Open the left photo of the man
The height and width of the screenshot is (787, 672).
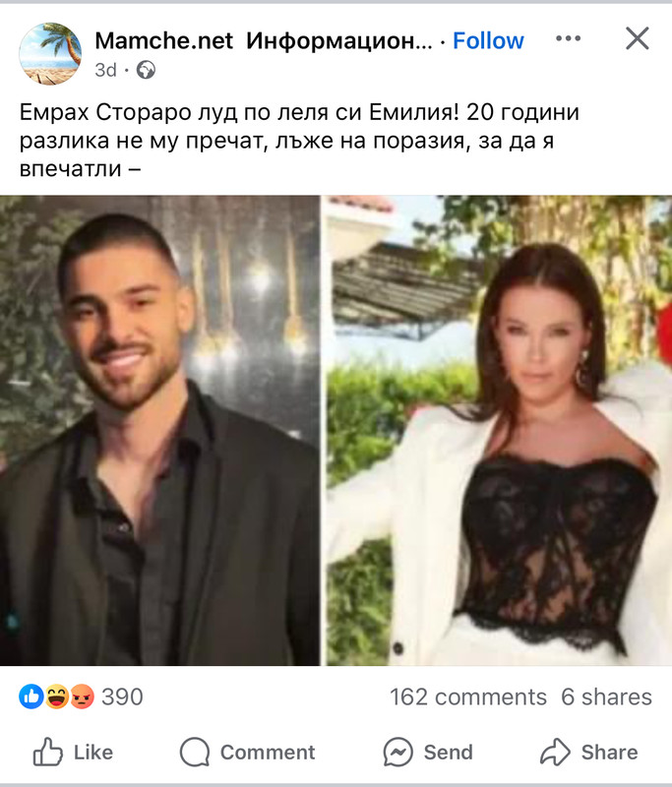(159, 431)
